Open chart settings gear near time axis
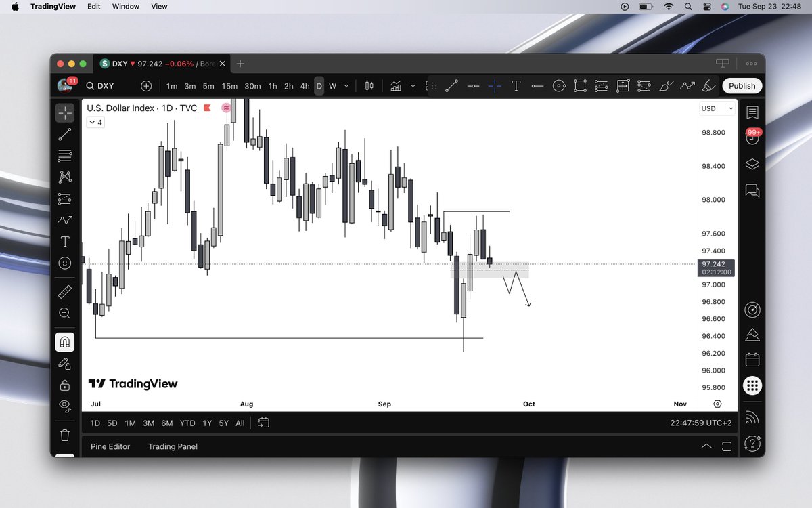The height and width of the screenshot is (508, 812). pyautogui.click(x=717, y=404)
